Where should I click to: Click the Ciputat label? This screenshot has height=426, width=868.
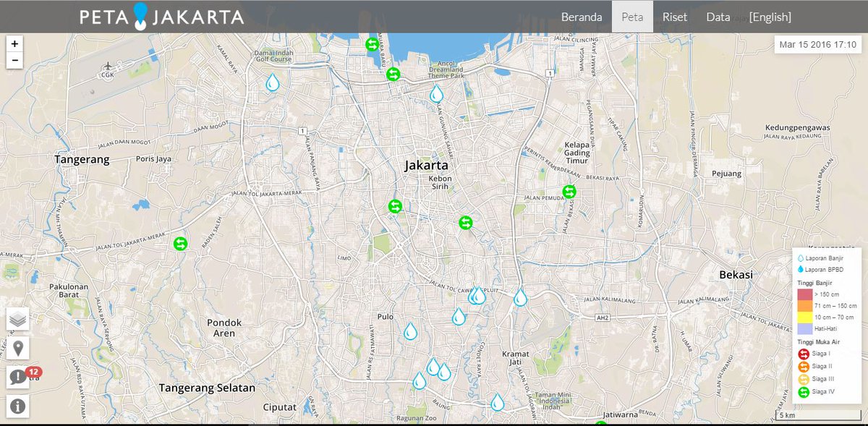[x=280, y=407]
